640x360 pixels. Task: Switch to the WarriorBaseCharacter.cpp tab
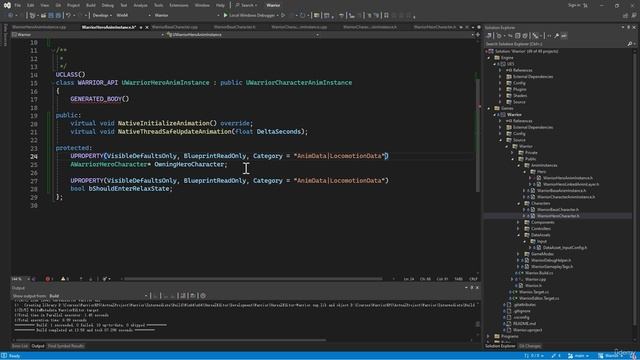[175, 27]
